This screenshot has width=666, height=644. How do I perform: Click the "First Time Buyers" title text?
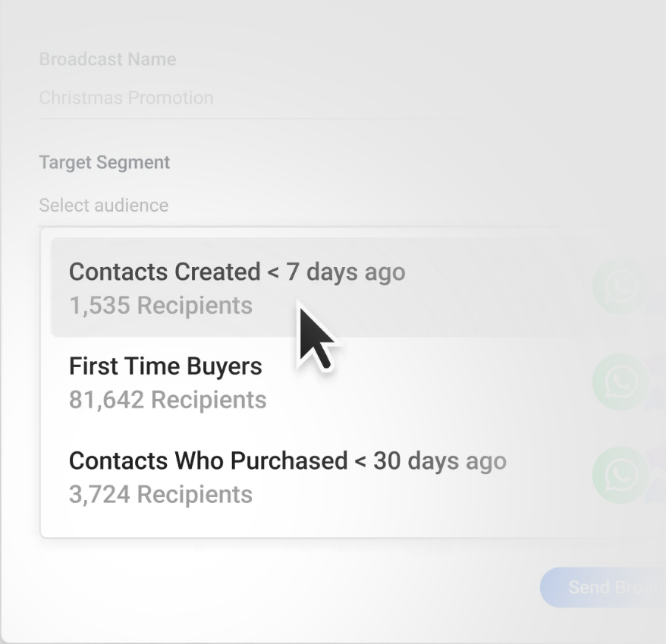165,366
